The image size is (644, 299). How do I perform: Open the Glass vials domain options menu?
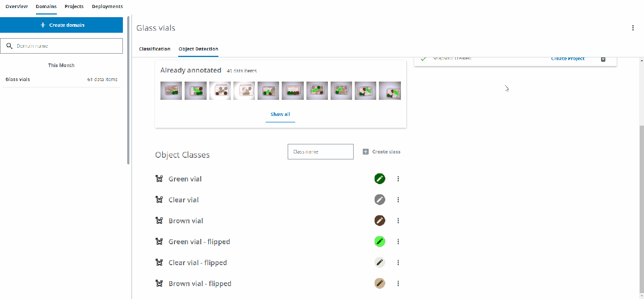coord(633,28)
